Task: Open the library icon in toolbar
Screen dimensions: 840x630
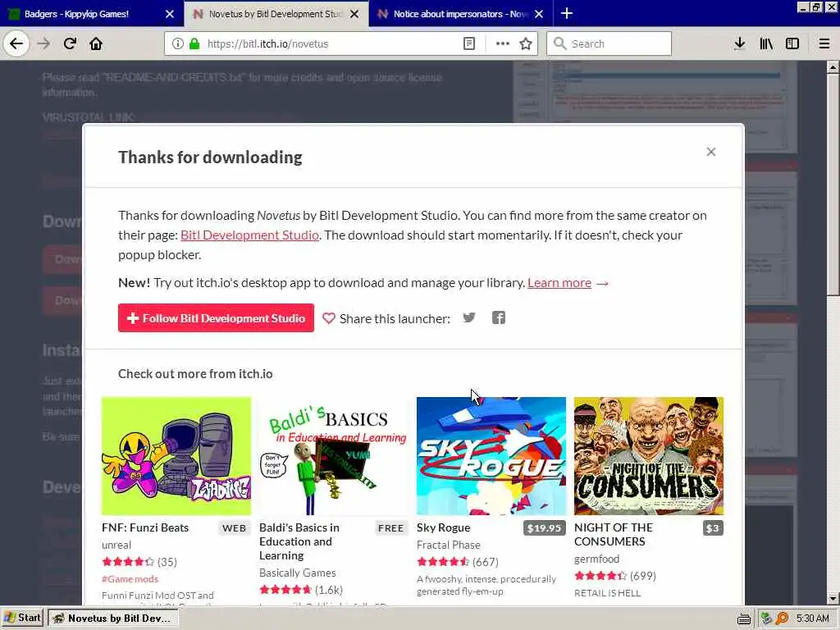Action: coord(766,43)
